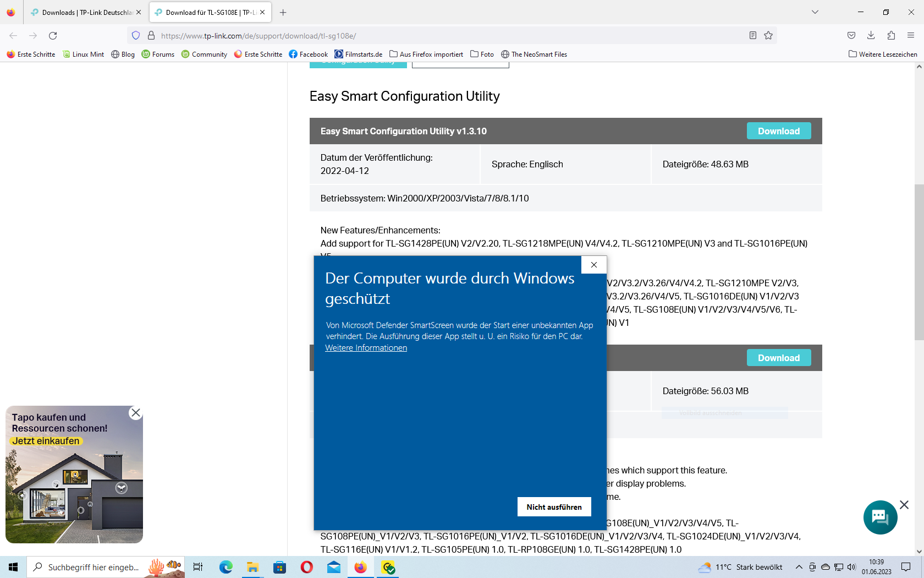Expand Weitere Lesezeichen folder
Image resolution: width=924 pixels, height=578 pixels.
(x=883, y=54)
